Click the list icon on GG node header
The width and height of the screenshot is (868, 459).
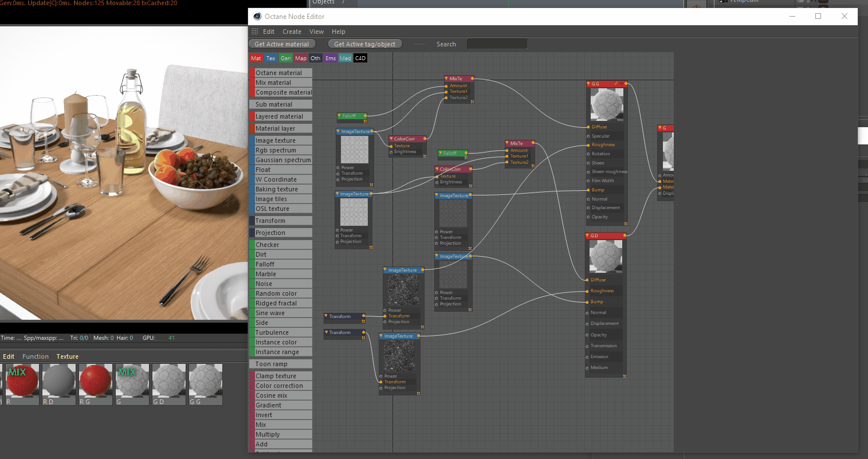[x=621, y=84]
